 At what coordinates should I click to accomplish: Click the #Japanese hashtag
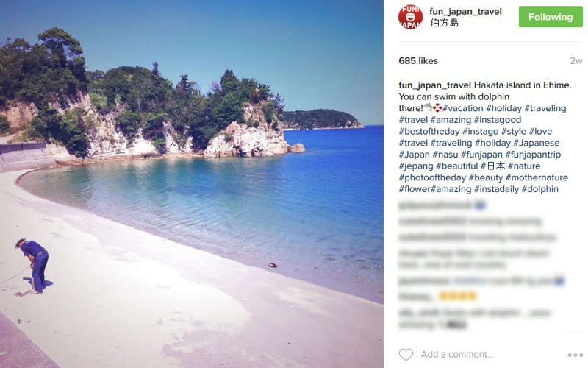(x=537, y=143)
